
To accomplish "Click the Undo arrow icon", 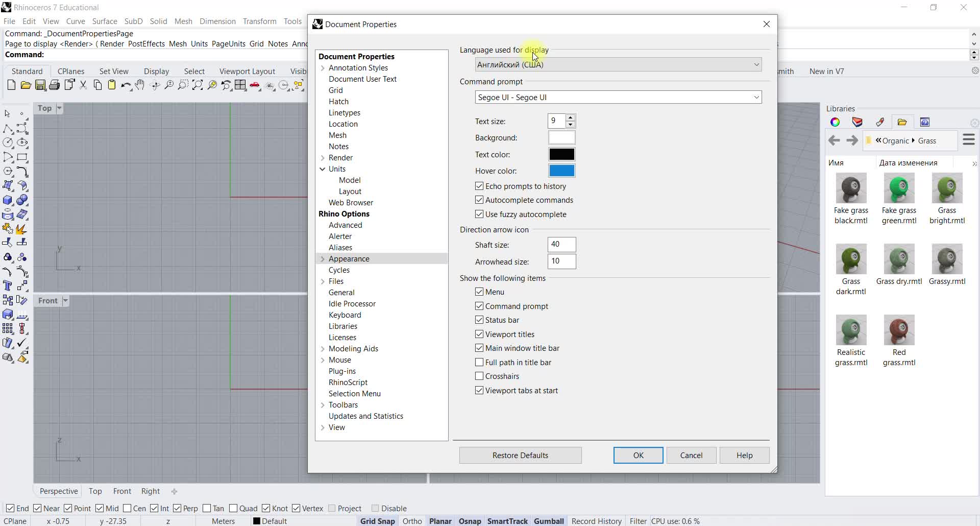I will (x=126, y=85).
